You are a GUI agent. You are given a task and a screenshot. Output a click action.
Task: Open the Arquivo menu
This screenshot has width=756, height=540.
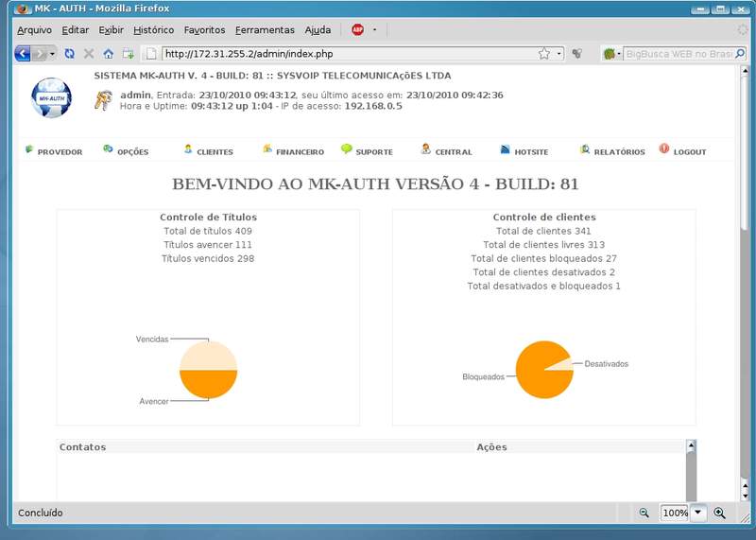(34, 30)
